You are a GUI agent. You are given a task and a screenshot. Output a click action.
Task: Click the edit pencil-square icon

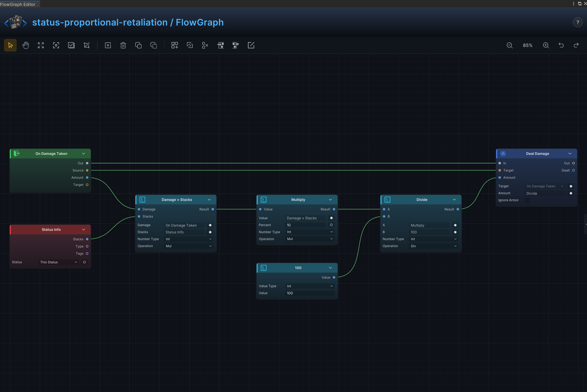tap(251, 45)
